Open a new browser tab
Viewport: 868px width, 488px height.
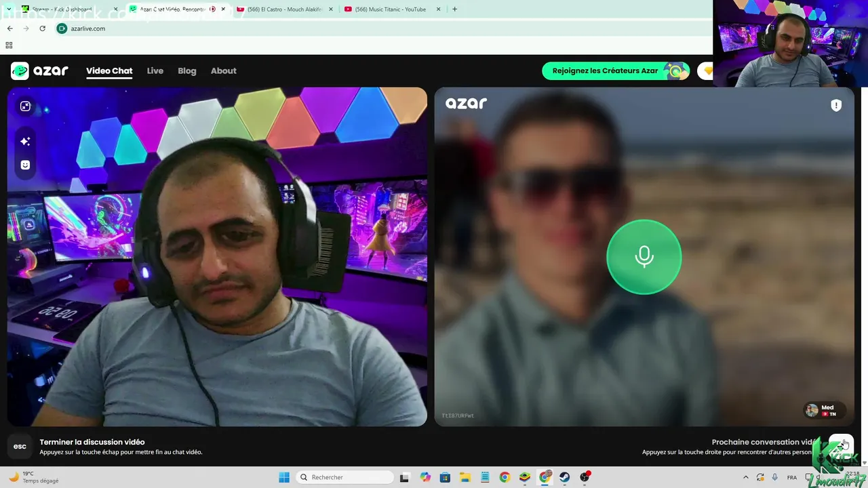pos(454,9)
